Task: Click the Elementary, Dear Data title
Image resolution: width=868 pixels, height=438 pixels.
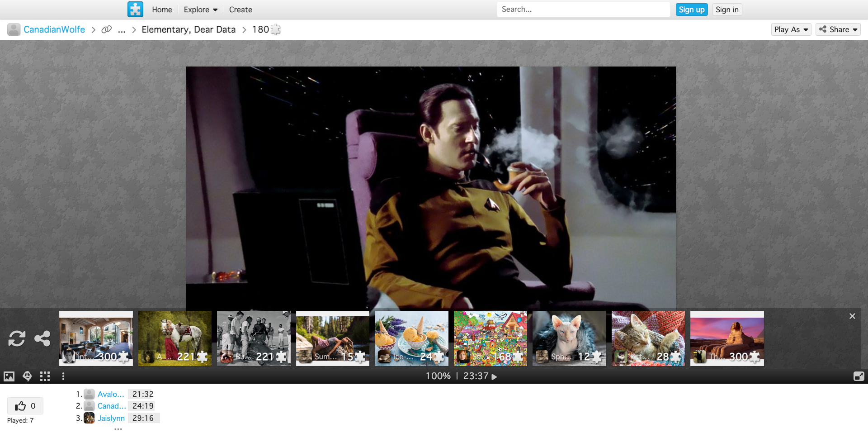Action: tap(189, 29)
